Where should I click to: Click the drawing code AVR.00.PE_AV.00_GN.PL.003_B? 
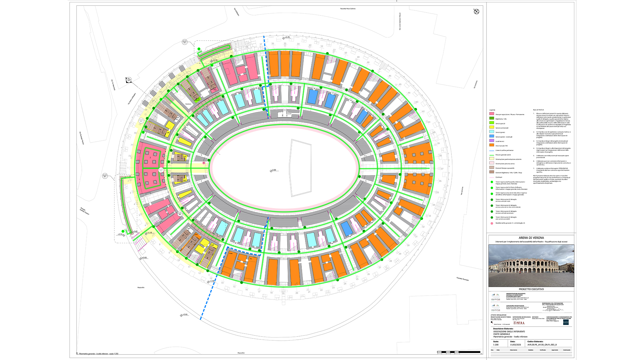click(x=542, y=345)
